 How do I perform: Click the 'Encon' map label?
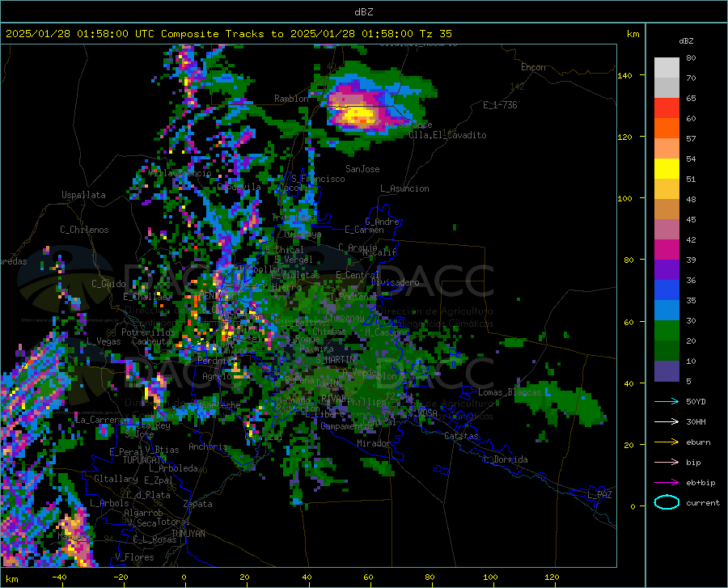point(533,67)
